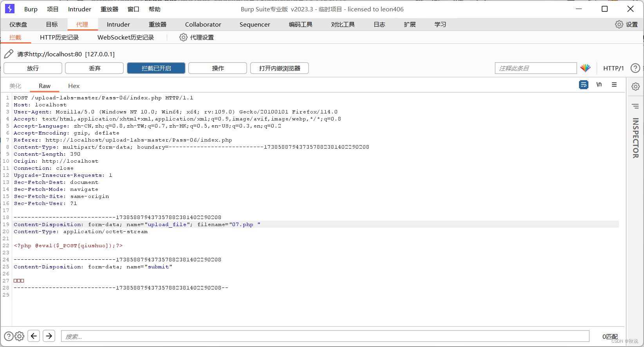Open the 帮助 menu
Viewport: 644px width, 347px height.
[155, 9]
